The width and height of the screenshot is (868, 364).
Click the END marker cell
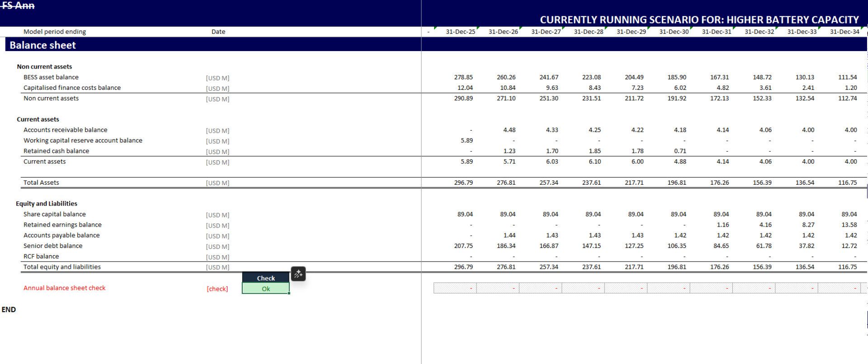9,309
